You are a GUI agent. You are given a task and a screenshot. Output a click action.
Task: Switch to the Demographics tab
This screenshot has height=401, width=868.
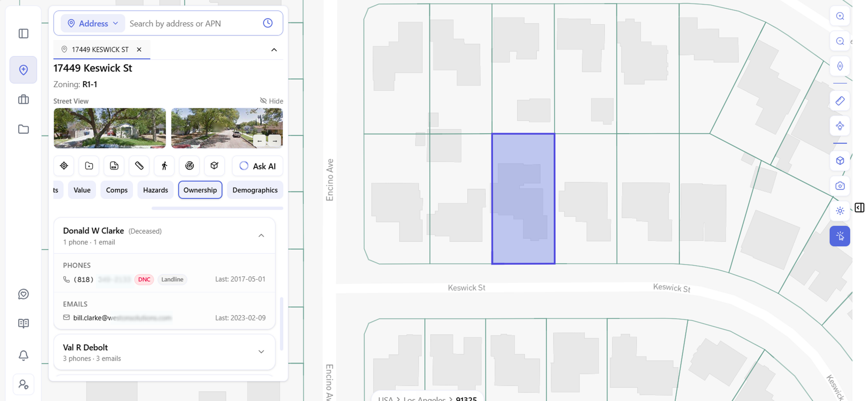coord(255,190)
